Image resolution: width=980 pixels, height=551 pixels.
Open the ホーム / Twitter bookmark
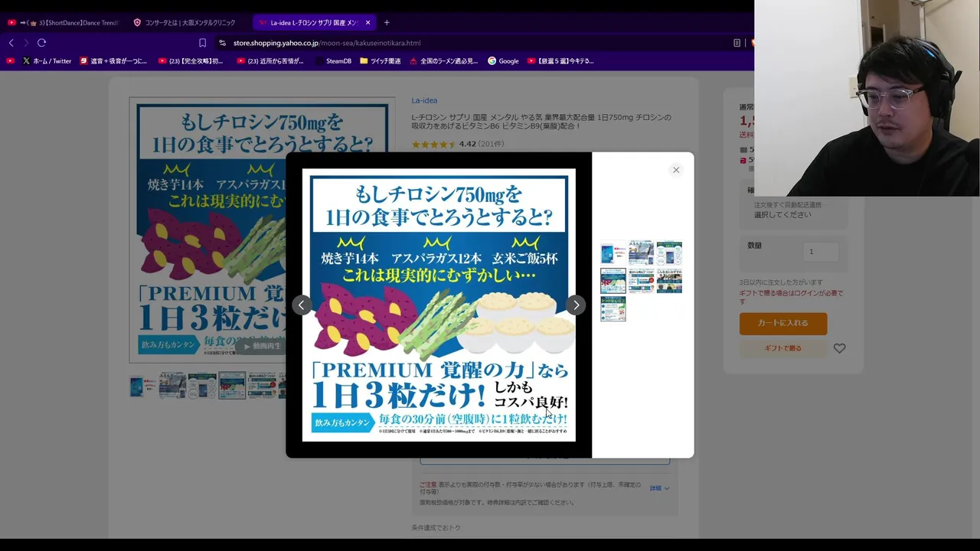pos(47,60)
